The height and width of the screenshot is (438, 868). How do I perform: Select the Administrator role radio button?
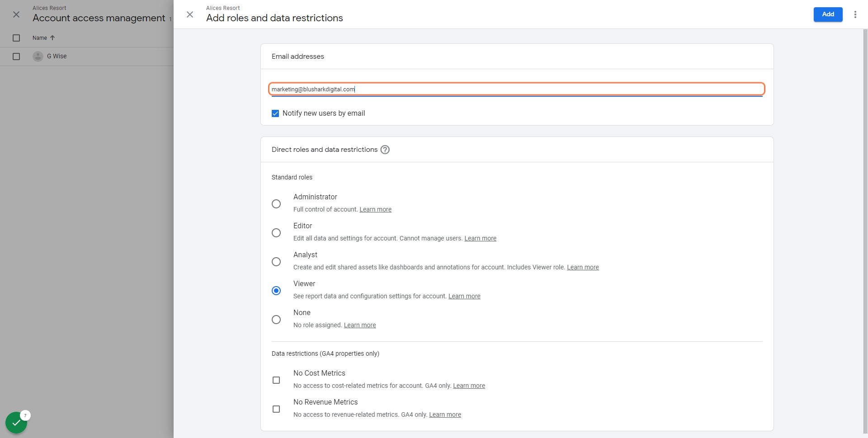(276, 204)
